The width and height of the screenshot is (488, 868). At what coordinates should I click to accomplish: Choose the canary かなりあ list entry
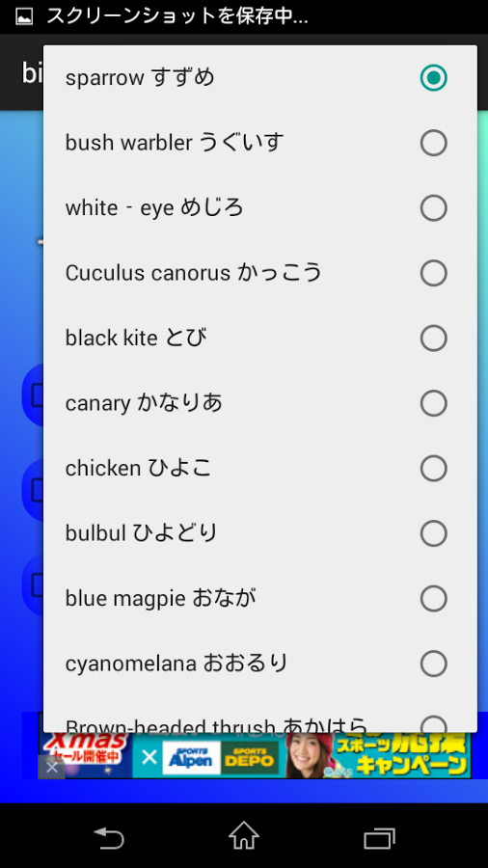click(x=260, y=403)
